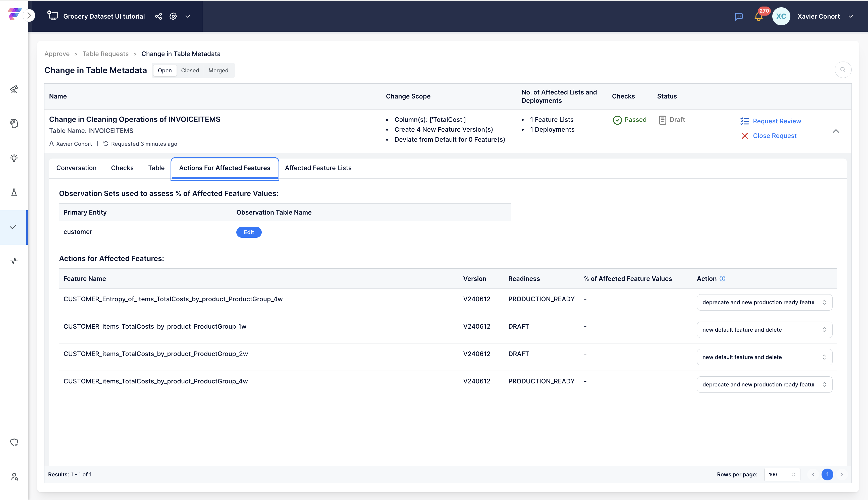Click Table Name: INVOICEITEMS text
This screenshot has height=500, width=868.
point(91,131)
